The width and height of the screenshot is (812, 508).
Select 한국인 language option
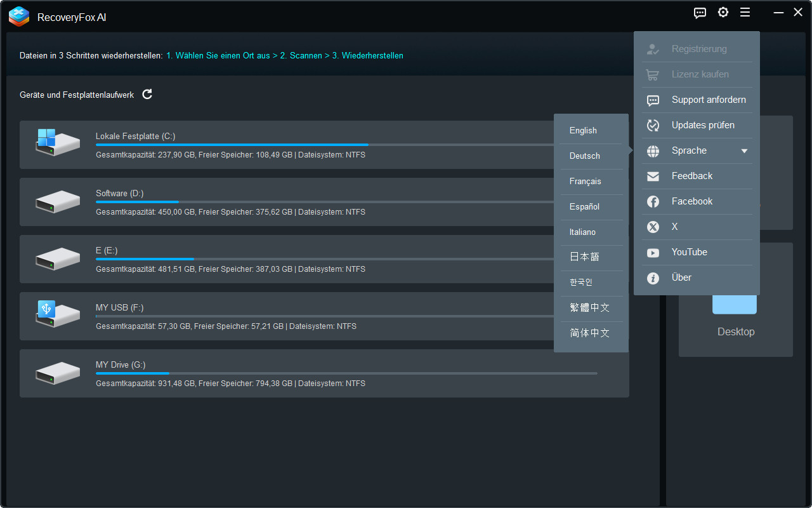click(x=591, y=283)
